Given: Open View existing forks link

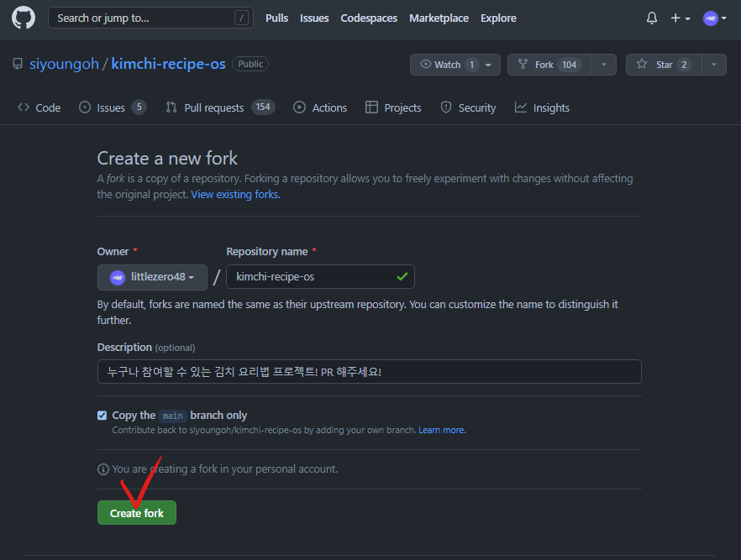Looking at the screenshot, I should tap(235, 195).
